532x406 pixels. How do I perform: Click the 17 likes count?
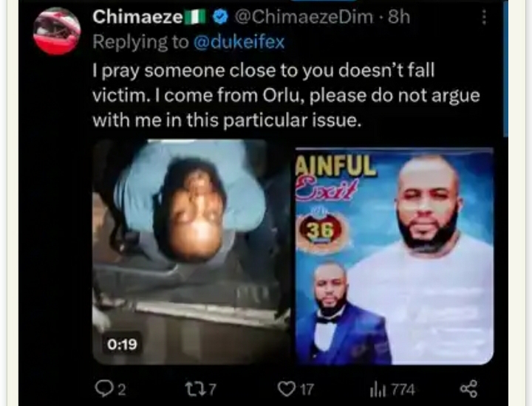pyautogui.click(x=307, y=390)
